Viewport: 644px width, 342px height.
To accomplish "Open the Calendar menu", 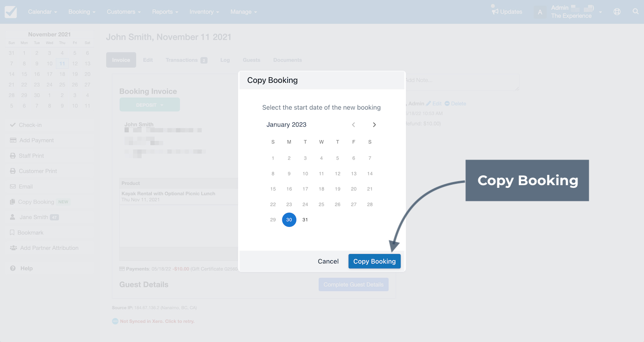I will [x=42, y=12].
